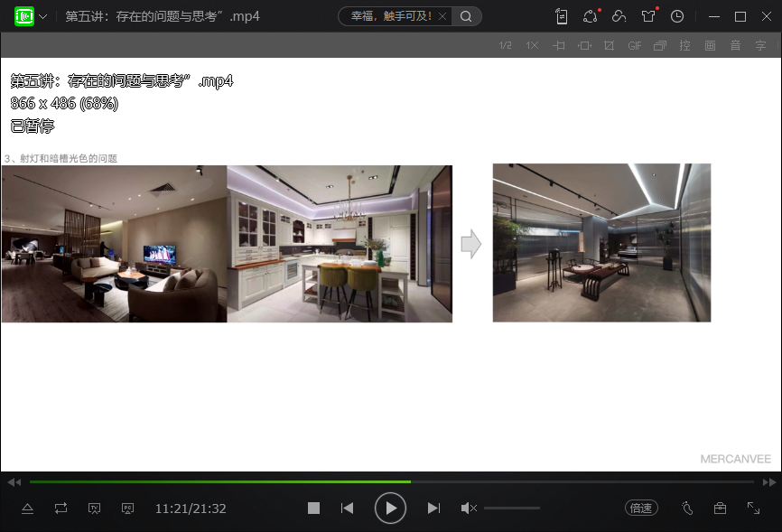Click the GIF capture button
This screenshot has width=782, height=532.
point(635,45)
